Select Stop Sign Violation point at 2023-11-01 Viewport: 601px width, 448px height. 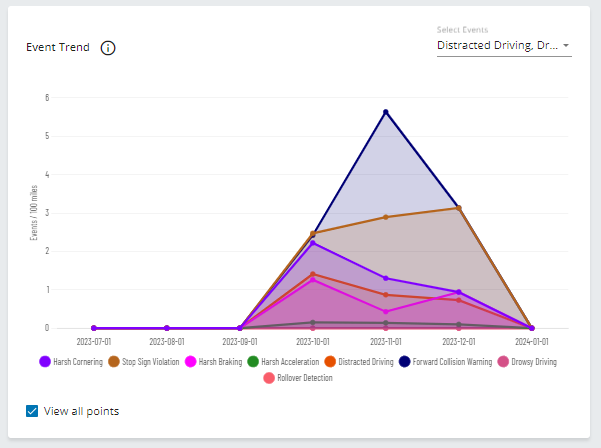point(386,217)
